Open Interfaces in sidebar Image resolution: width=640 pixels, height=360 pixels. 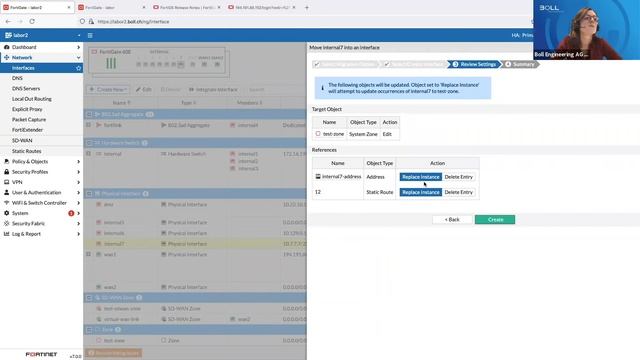click(x=23, y=68)
